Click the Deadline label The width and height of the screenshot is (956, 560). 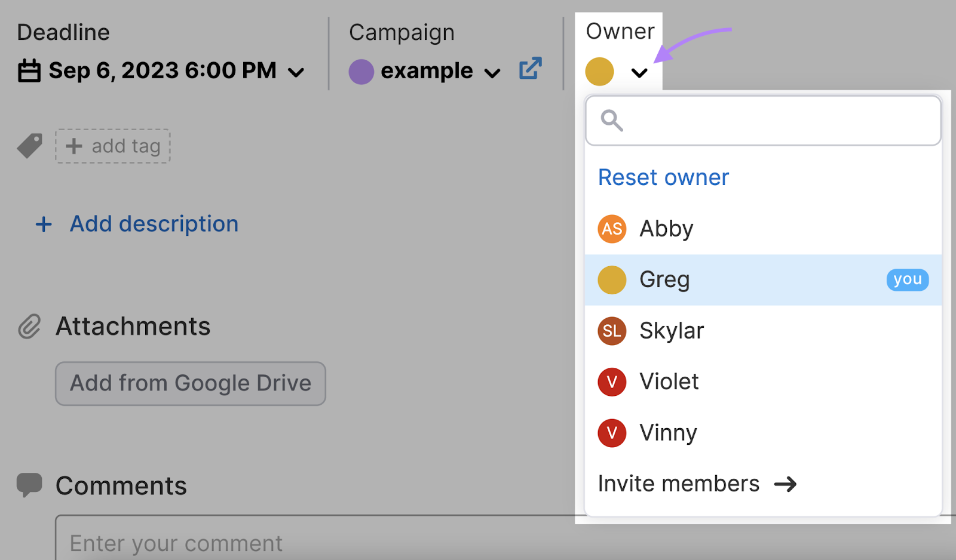(x=63, y=32)
